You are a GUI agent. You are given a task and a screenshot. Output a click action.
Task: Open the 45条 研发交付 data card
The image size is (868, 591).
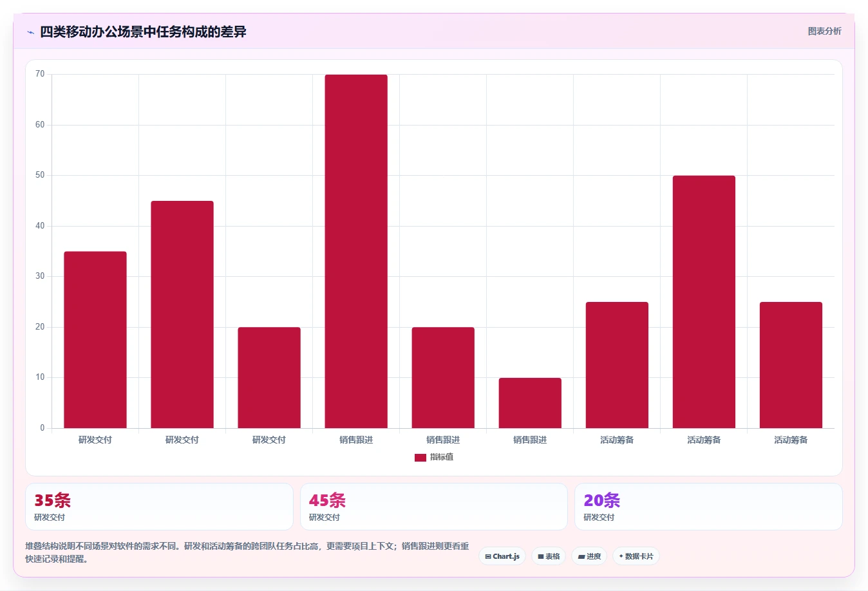tap(434, 507)
